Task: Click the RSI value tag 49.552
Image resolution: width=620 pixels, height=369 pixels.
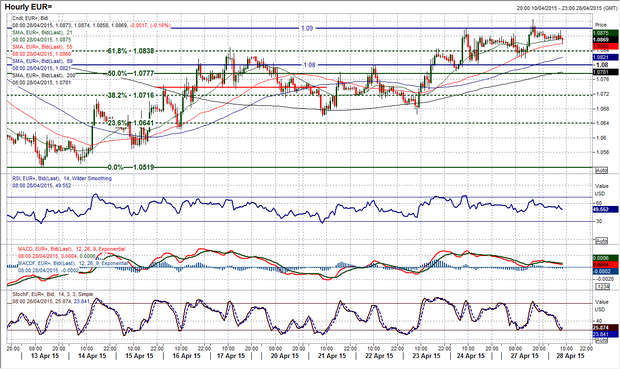Action: click(x=605, y=209)
